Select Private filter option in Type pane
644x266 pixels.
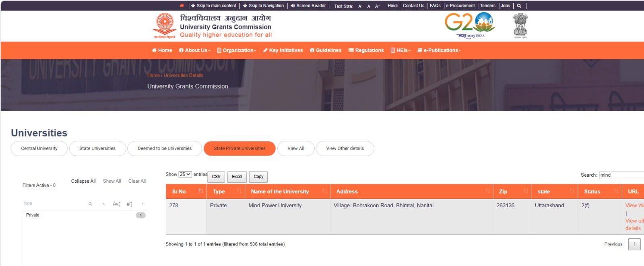click(x=86, y=215)
